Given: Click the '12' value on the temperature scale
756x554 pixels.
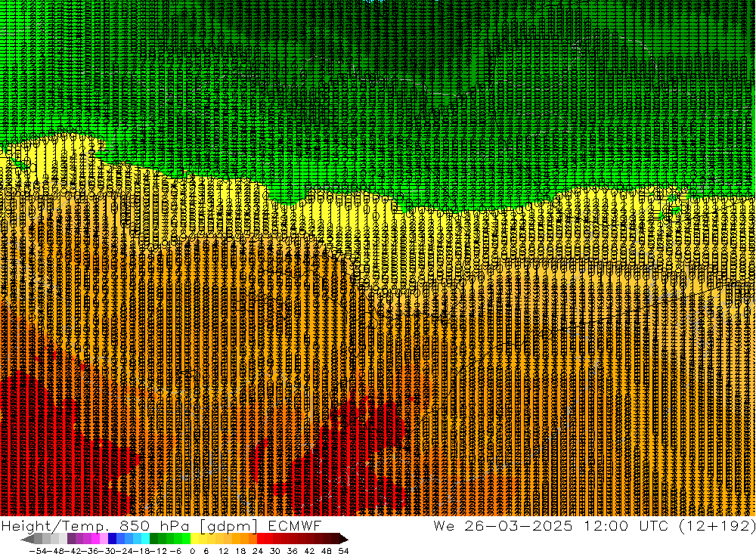Looking at the screenshot, I should coord(223,551).
